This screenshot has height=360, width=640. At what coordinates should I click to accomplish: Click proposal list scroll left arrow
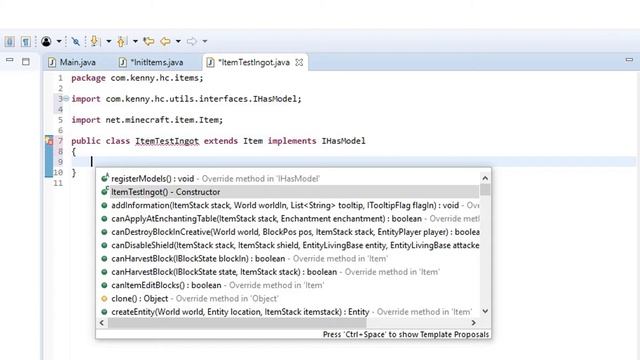[102, 323]
